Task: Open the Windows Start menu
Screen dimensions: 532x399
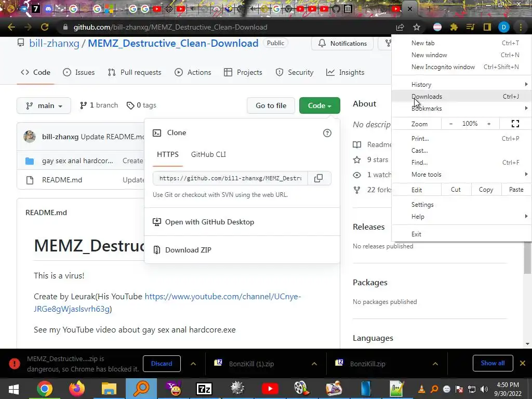Action: tap(14, 389)
